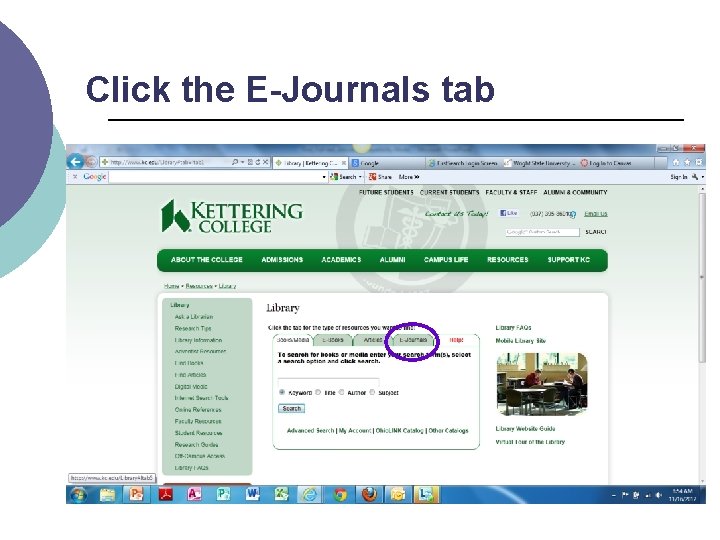Image resolution: width=720 pixels, height=540 pixels.
Task: Click the Google toolbar Share button
Action: (380, 177)
